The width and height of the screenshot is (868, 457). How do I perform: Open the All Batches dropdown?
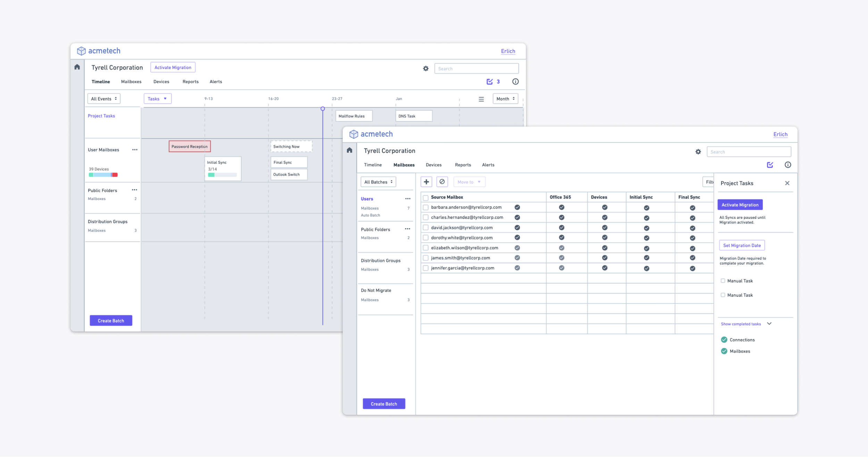click(x=378, y=182)
